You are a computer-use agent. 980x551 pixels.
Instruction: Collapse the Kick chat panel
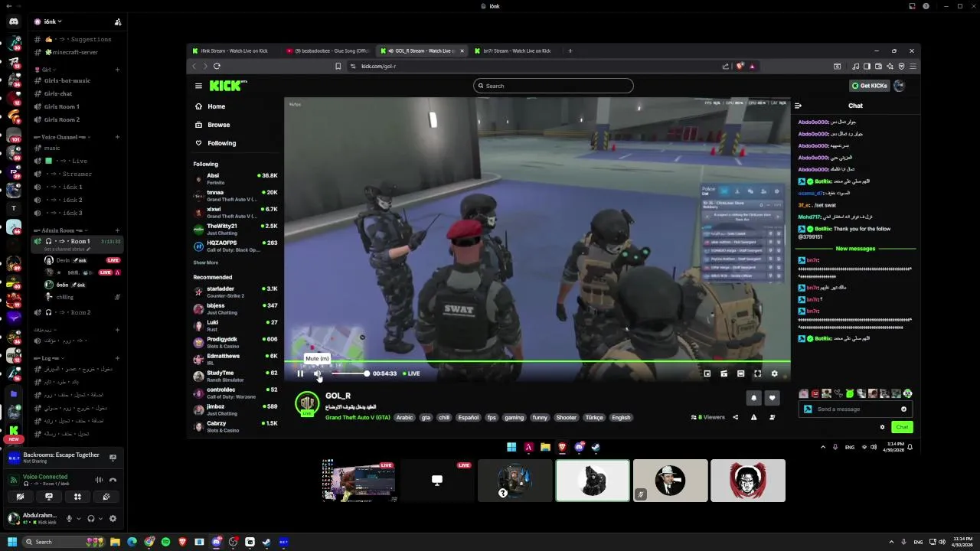point(798,106)
